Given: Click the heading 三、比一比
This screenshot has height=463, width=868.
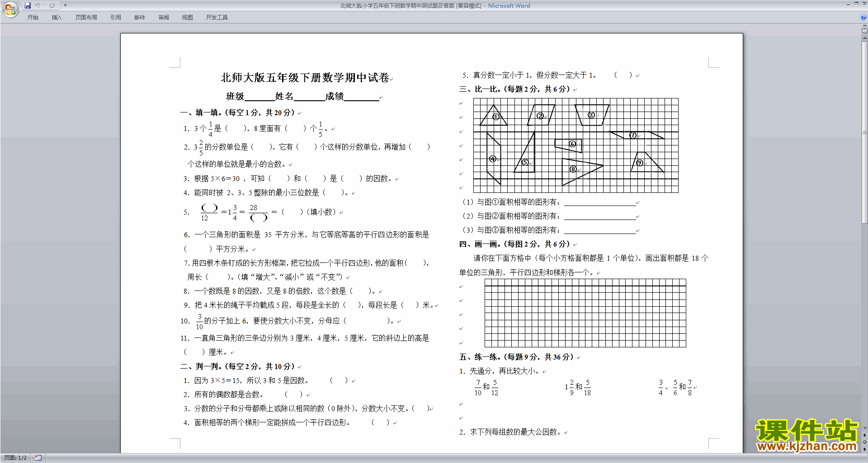Looking at the screenshot, I should [515, 89].
